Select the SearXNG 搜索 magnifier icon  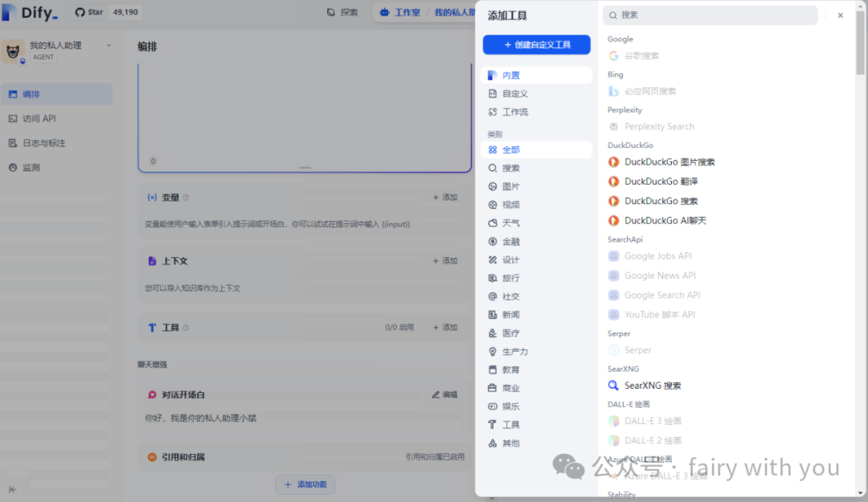[614, 386]
